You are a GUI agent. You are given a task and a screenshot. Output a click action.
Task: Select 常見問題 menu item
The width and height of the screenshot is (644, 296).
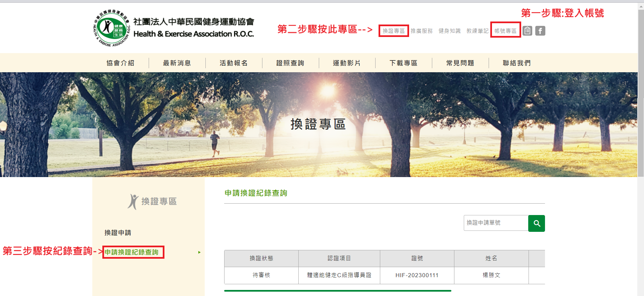click(460, 63)
